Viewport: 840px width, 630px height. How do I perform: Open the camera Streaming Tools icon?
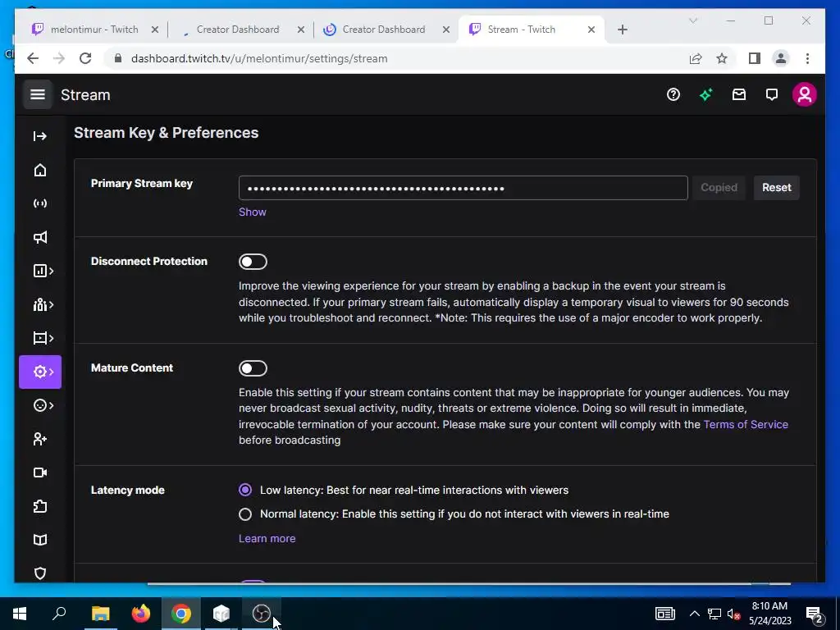point(40,472)
